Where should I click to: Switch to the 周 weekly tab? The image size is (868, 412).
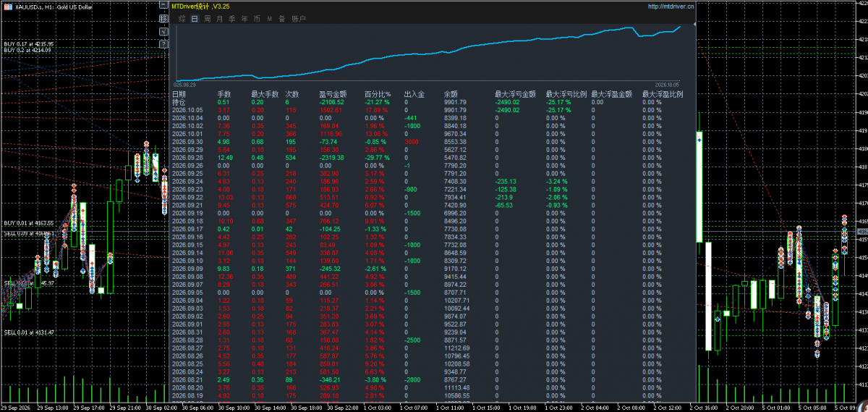207,19
